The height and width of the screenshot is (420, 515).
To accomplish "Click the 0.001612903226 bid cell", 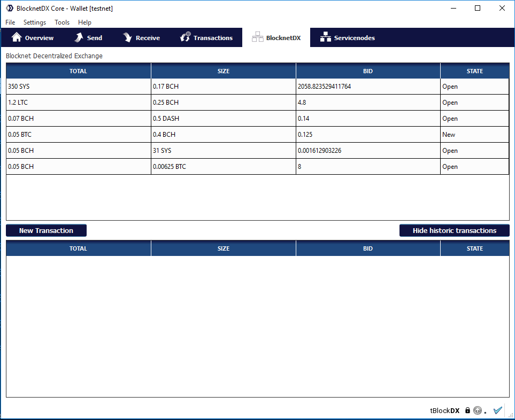I will [x=368, y=151].
